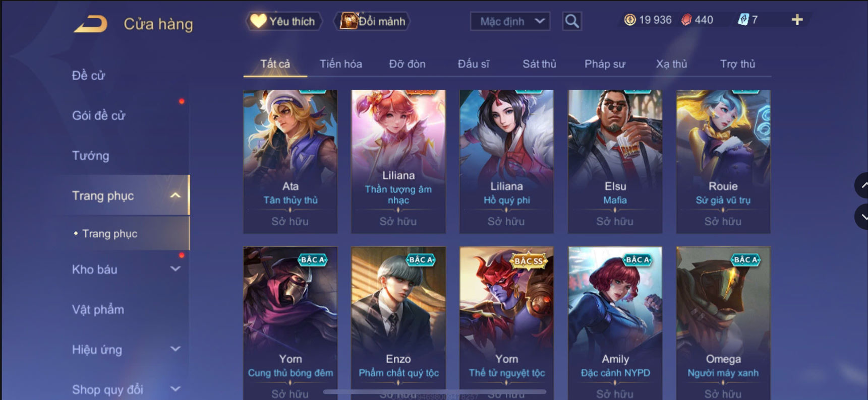The height and width of the screenshot is (400, 868).
Task: Expand the Shop quy đổi section
Action: [x=175, y=389]
